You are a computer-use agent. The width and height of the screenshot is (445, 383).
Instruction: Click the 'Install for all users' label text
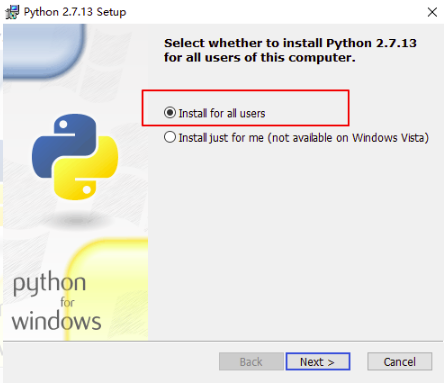(x=222, y=113)
